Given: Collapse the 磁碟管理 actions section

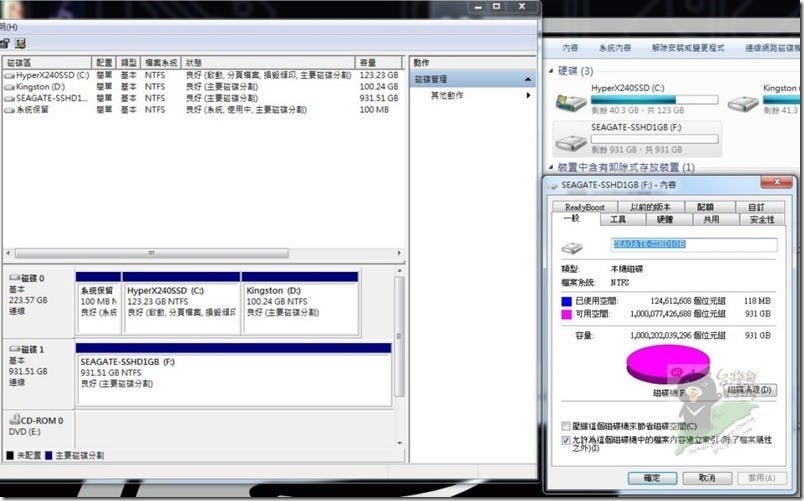Looking at the screenshot, I should click(x=528, y=79).
